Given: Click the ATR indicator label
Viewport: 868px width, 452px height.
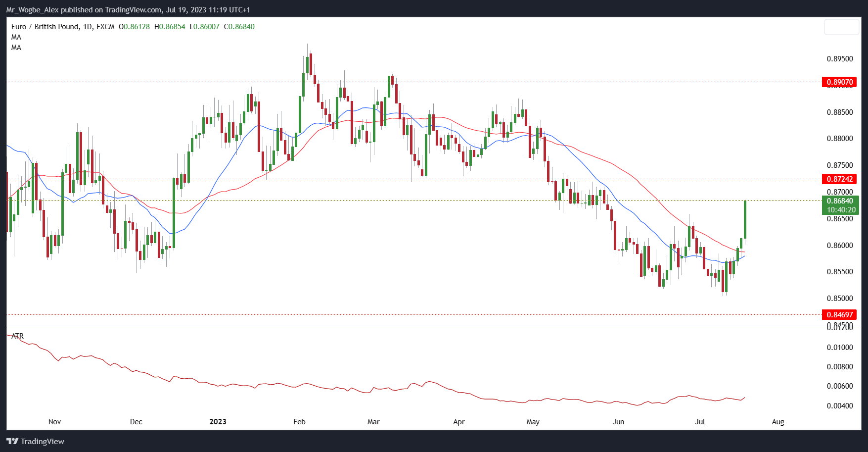Looking at the screenshot, I should pos(17,336).
